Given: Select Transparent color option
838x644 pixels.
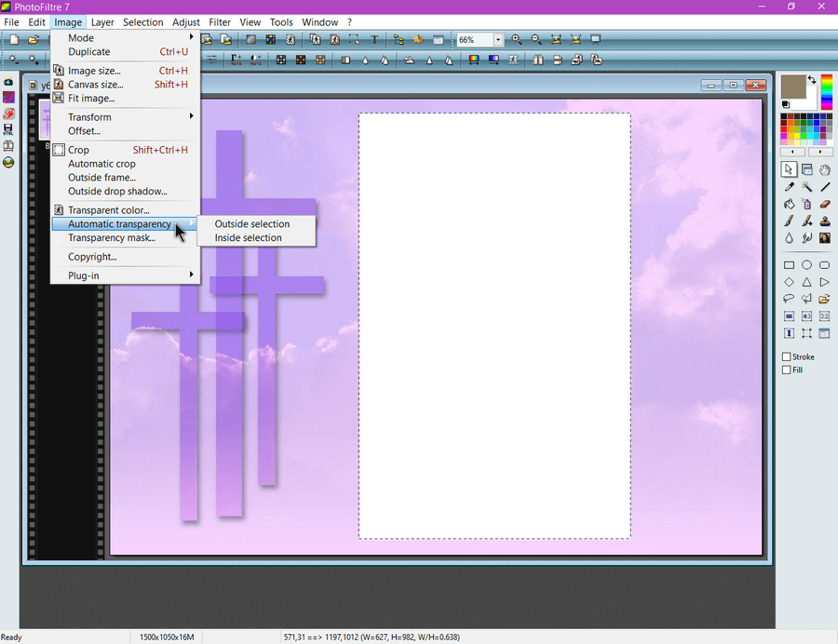Looking at the screenshot, I should (x=126, y=210).
